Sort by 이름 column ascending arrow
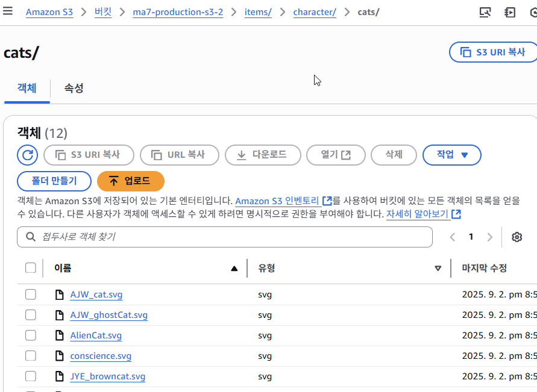Screen dimensions: 537x392 [x=234, y=269]
